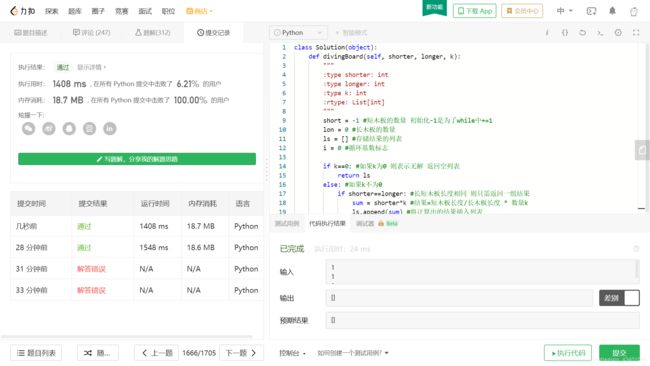650x366 pixels.
Task: Open the Python language dropdown
Action: click(298, 32)
